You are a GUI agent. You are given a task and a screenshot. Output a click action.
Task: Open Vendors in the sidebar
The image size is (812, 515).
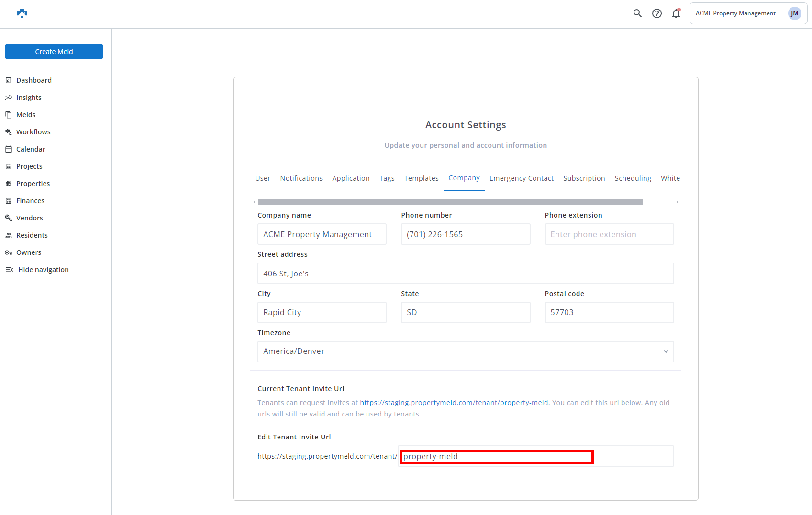point(29,218)
